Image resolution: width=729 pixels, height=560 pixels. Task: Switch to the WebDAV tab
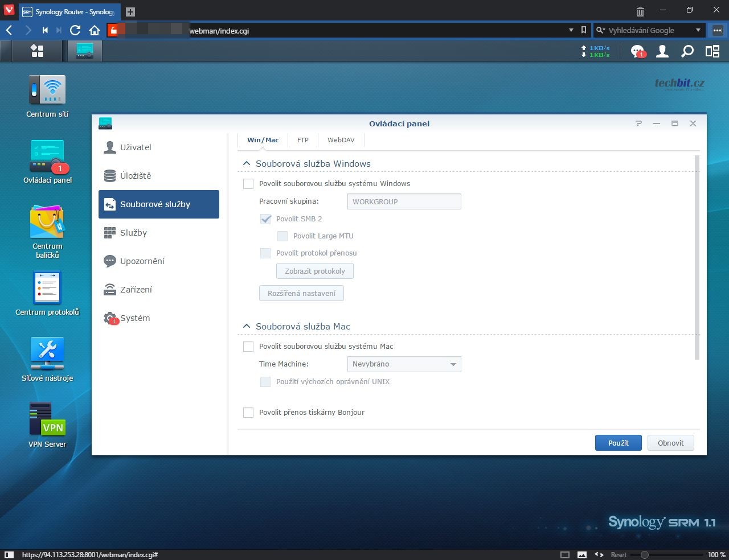[x=341, y=140]
